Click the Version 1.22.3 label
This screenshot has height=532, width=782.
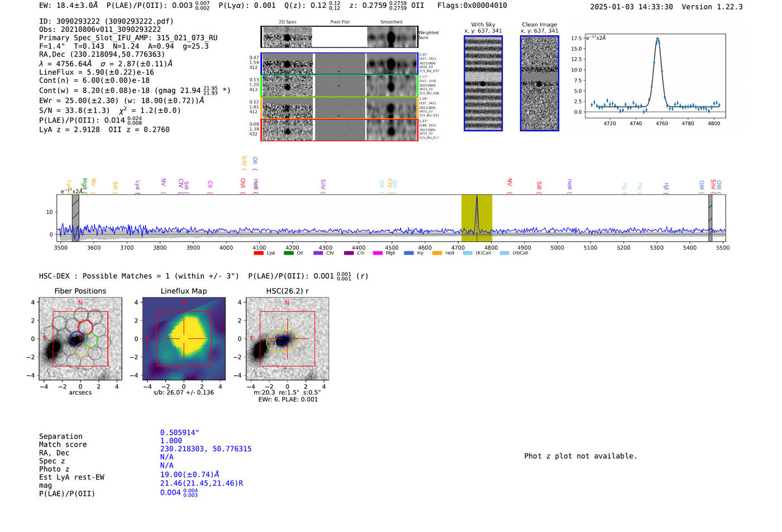[x=713, y=7]
